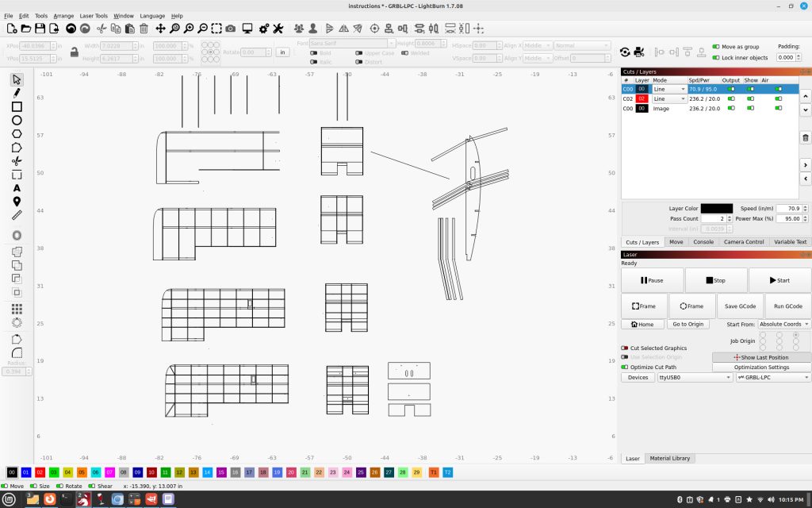The width and height of the screenshot is (812, 508).
Task: Pick the red 02 color swatch in the palette
Action: (x=40, y=472)
